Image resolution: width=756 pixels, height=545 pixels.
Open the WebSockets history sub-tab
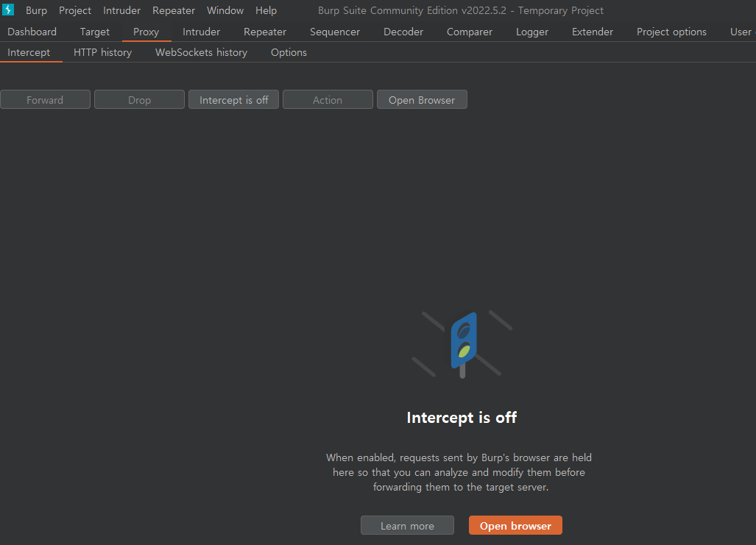coord(201,52)
